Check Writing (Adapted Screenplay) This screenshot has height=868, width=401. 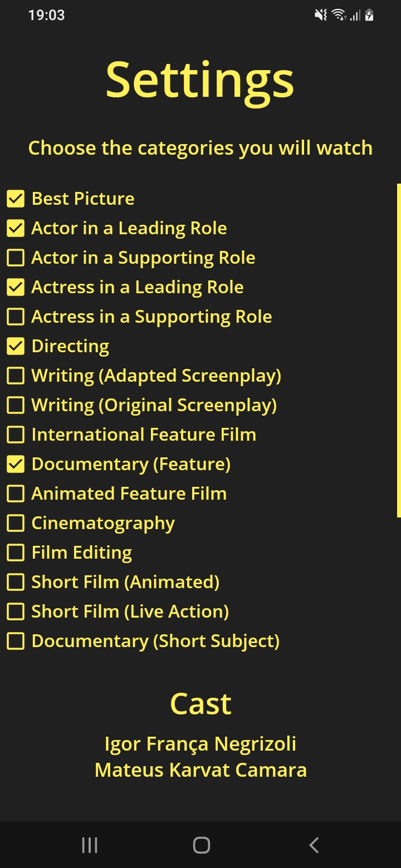pyautogui.click(x=16, y=376)
